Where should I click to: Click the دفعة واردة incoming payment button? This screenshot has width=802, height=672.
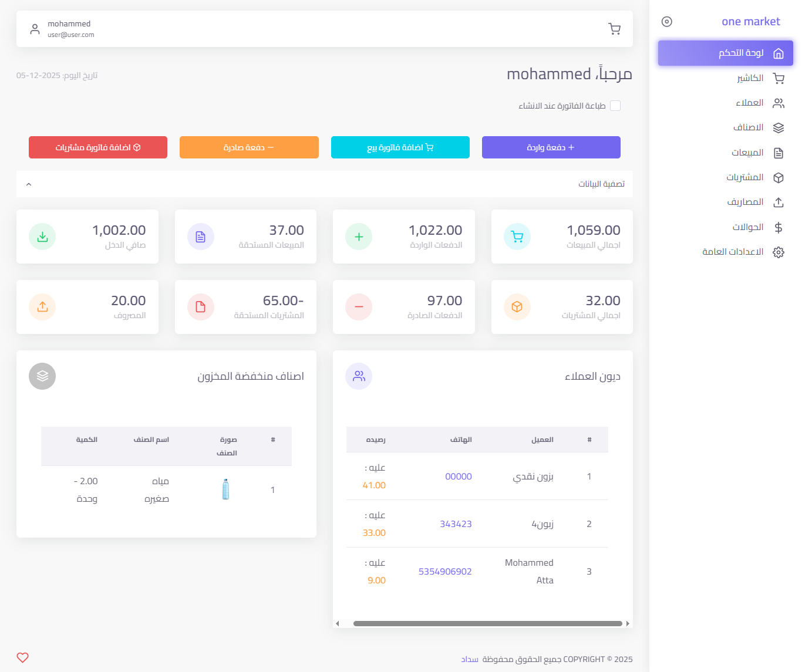point(551,147)
